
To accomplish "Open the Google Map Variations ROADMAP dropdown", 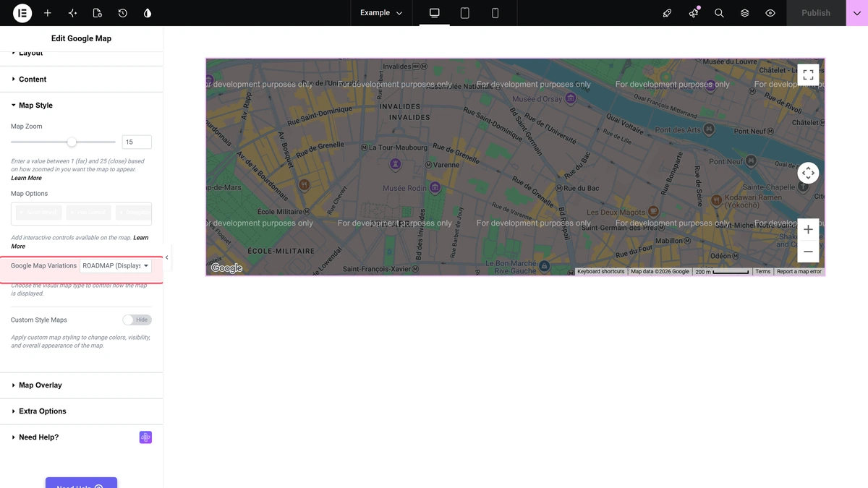I will 116,266.
